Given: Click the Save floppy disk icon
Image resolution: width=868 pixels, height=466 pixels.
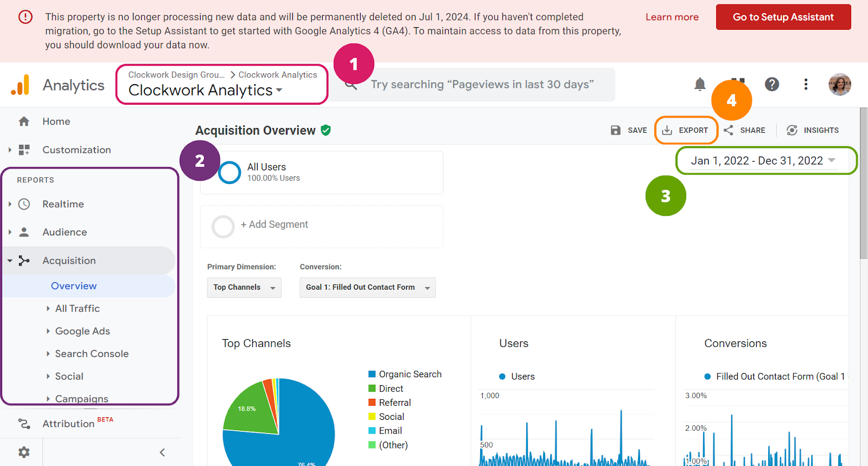Looking at the screenshot, I should pyautogui.click(x=615, y=130).
